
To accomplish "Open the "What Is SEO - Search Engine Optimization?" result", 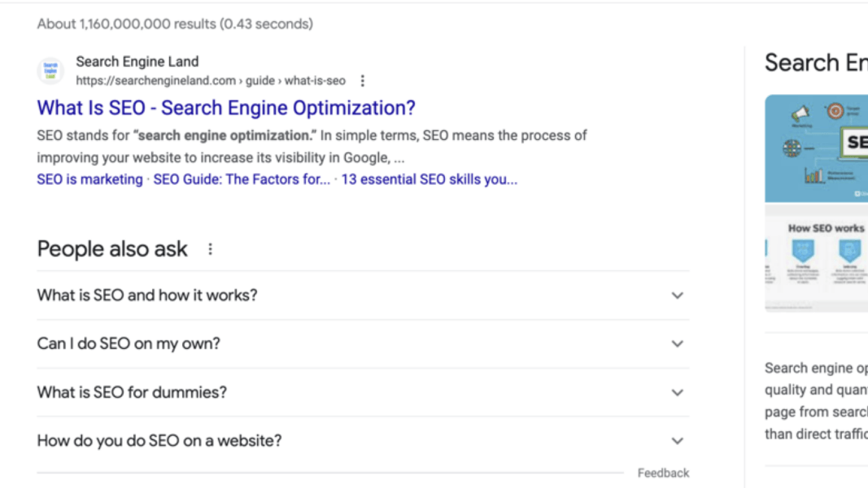I will point(226,108).
